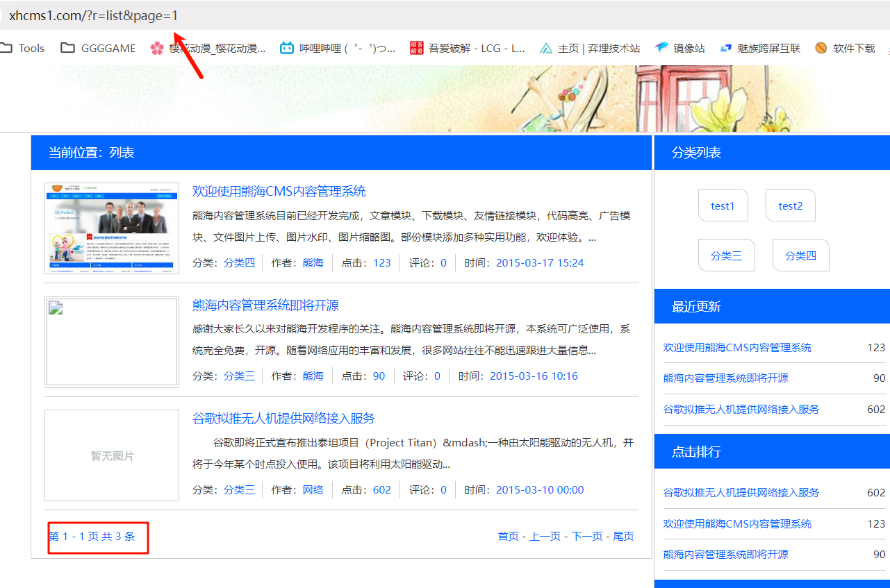Image resolution: width=890 pixels, height=588 pixels.
Task: Click comment count 0 beside 2015-03-16 timestamp
Action: click(x=437, y=376)
